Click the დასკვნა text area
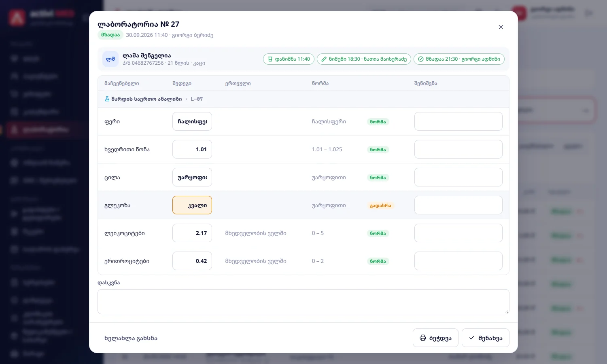The width and height of the screenshot is (607, 364). click(303, 302)
